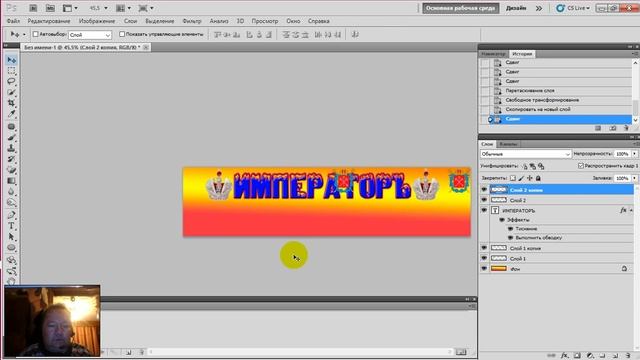Select the Brush tool
The image size is (640, 360).
point(11,138)
